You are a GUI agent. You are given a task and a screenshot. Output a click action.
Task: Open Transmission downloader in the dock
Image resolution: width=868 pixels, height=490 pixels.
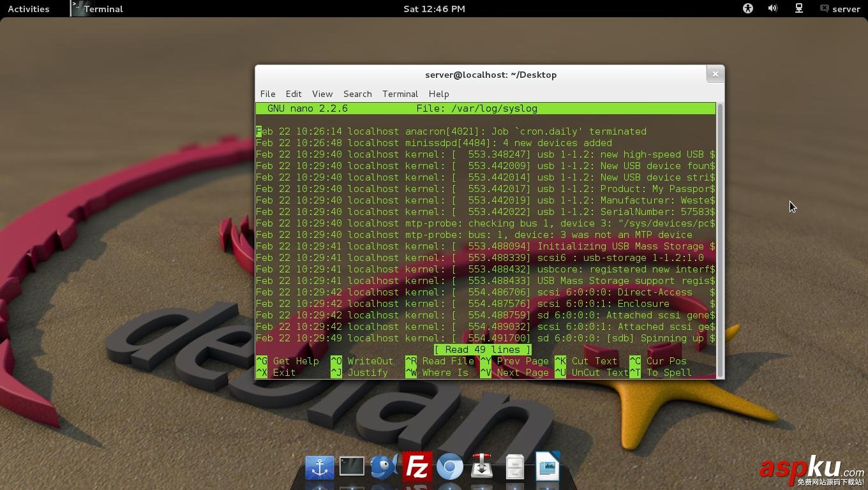pyautogui.click(x=482, y=466)
